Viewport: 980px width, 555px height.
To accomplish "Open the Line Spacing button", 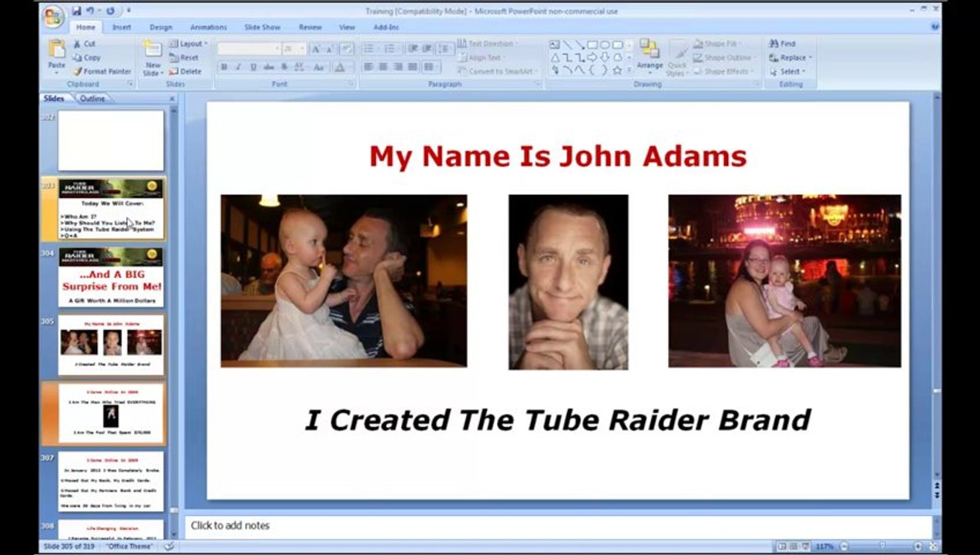I will pyautogui.click(x=445, y=49).
